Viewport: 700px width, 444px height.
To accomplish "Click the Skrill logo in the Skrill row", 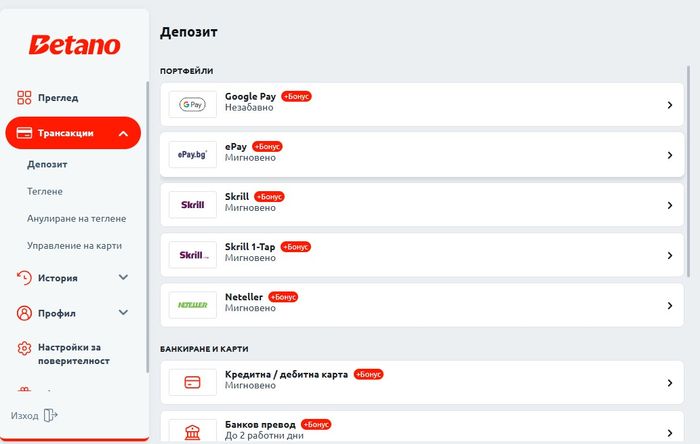I will click(x=192, y=205).
